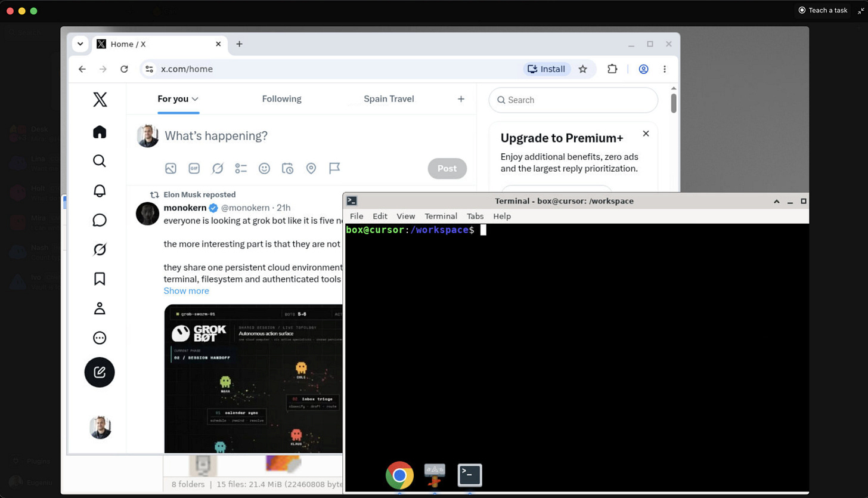Image resolution: width=868 pixels, height=498 pixels.
Task: Open the Home icon in X sidebar
Action: coord(100,132)
